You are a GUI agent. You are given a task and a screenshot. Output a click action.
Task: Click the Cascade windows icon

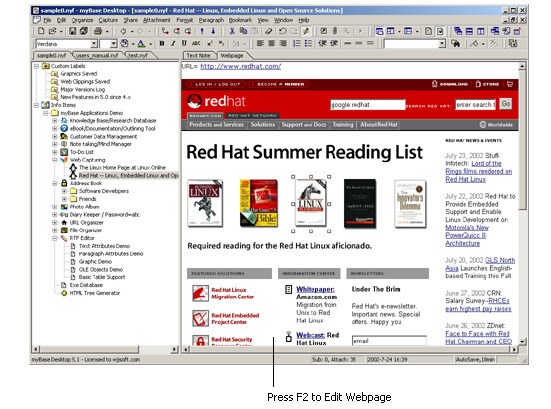click(458, 31)
